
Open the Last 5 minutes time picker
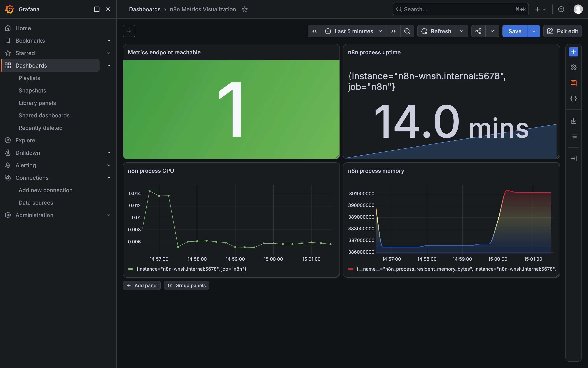click(x=354, y=31)
